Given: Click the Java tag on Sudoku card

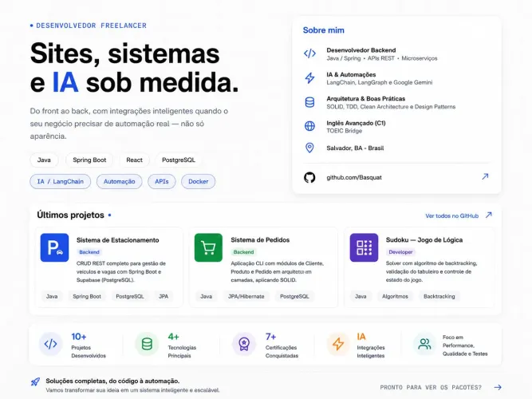Looking at the screenshot, I should (361, 296).
